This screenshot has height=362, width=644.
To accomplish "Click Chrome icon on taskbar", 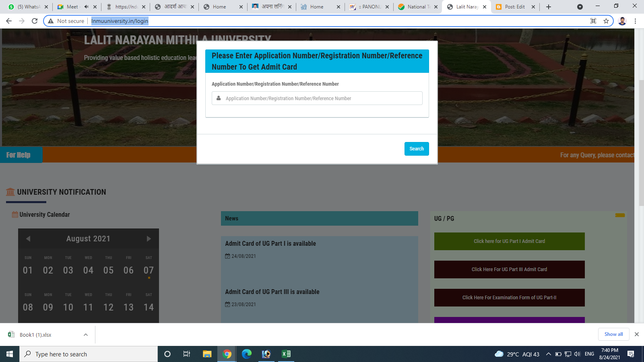I will [x=227, y=354].
